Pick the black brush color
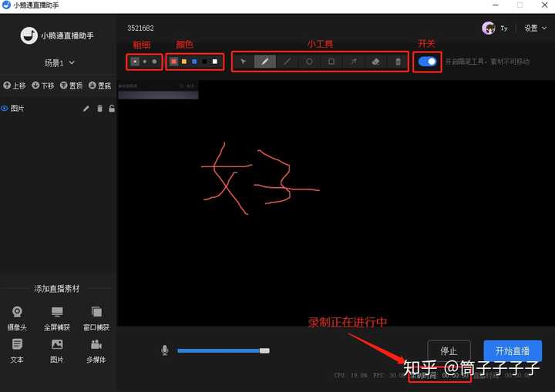Viewport: 555px width, 392px height. pyautogui.click(x=204, y=62)
